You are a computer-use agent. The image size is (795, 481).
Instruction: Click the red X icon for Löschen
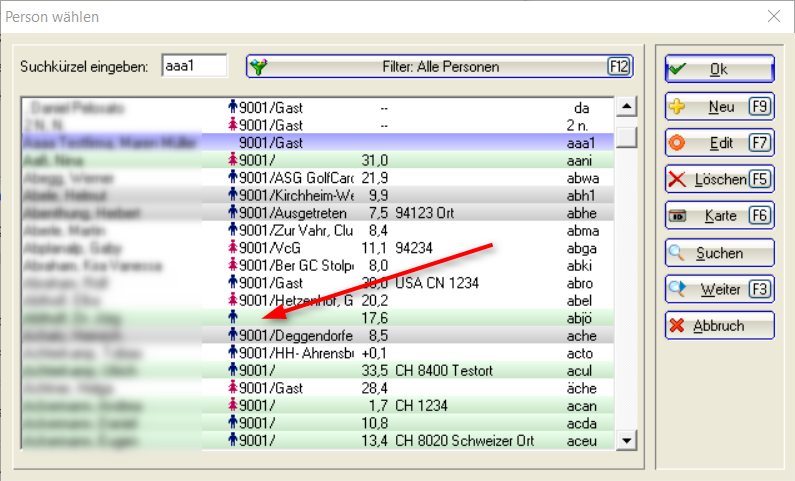pos(678,180)
